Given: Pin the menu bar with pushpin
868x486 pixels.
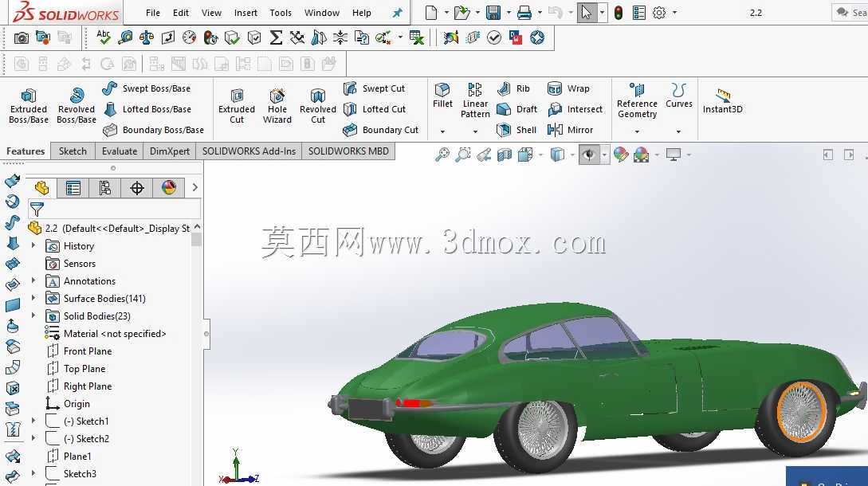Looking at the screenshot, I should click(398, 13).
